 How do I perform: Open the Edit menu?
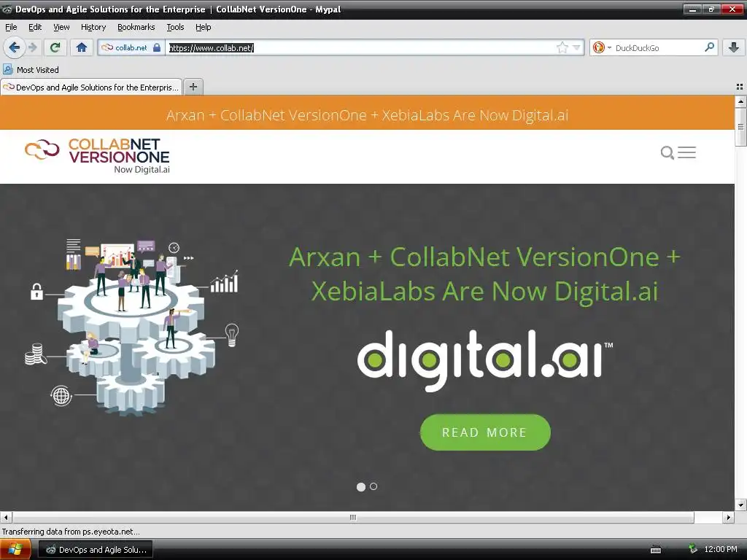pyautogui.click(x=35, y=27)
